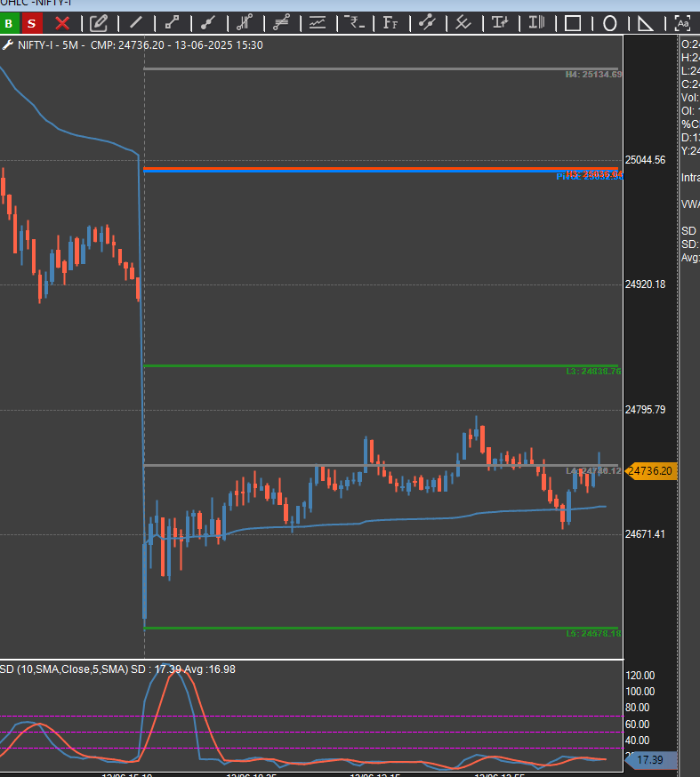Select the Fibonacci FF tool
This screenshot has width=700, height=777.
pos(390,23)
